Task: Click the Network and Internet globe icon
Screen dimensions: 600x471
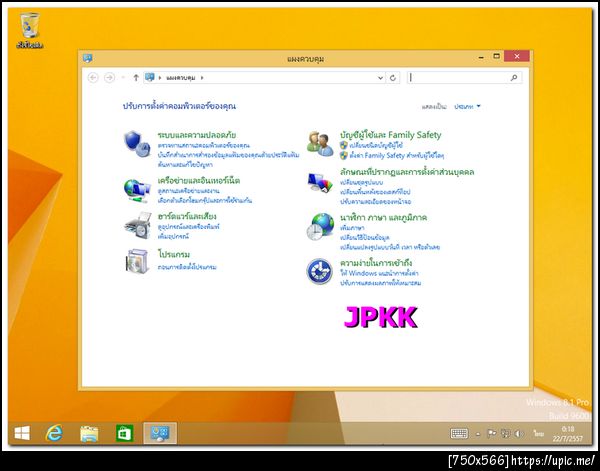Action: click(137, 190)
